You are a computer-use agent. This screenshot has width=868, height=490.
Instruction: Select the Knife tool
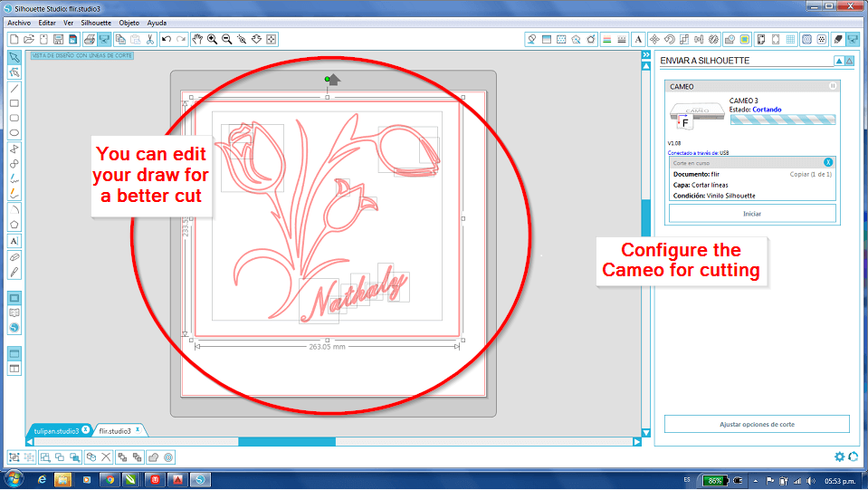pyautogui.click(x=14, y=272)
